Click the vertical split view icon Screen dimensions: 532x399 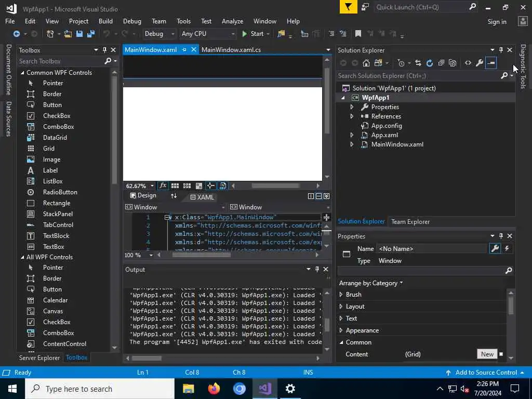311,196
